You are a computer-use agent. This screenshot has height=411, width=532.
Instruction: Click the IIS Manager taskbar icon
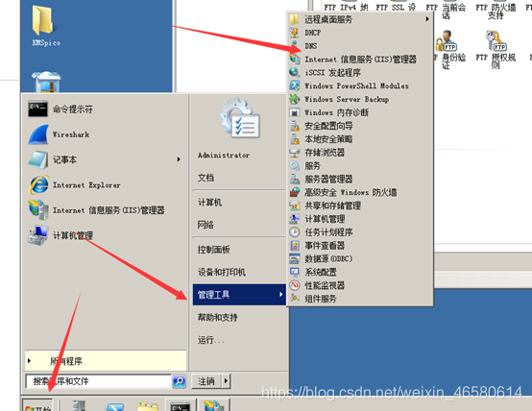click(213, 405)
